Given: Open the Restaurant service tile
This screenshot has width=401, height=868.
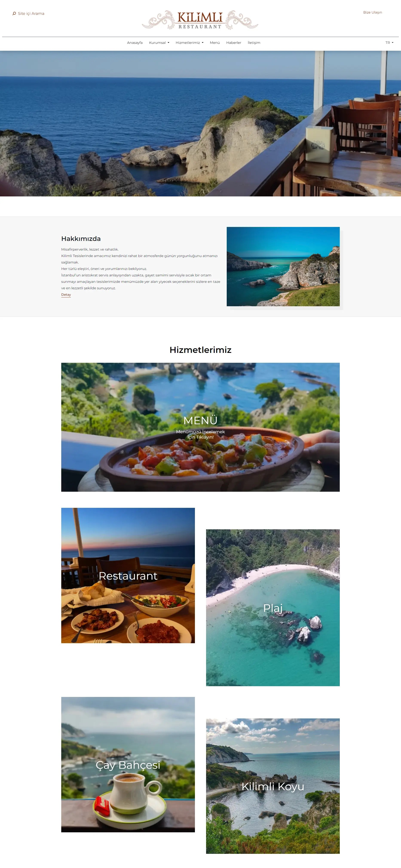Looking at the screenshot, I should (x=128, y=575).
